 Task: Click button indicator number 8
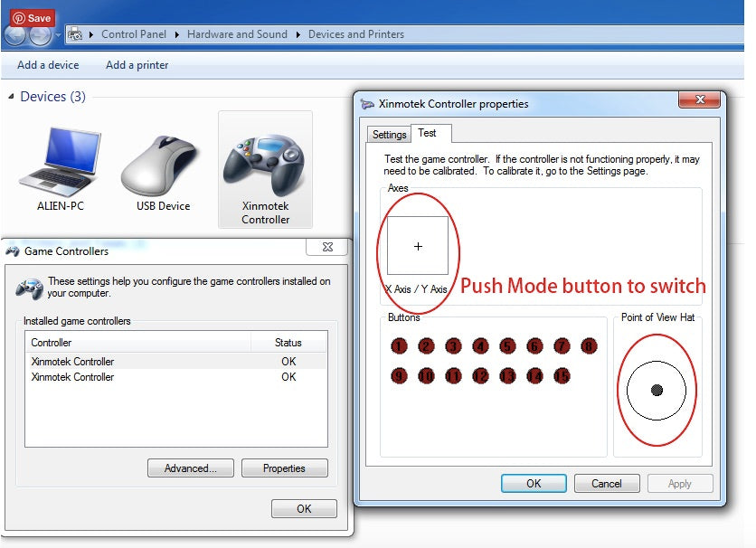589,345
